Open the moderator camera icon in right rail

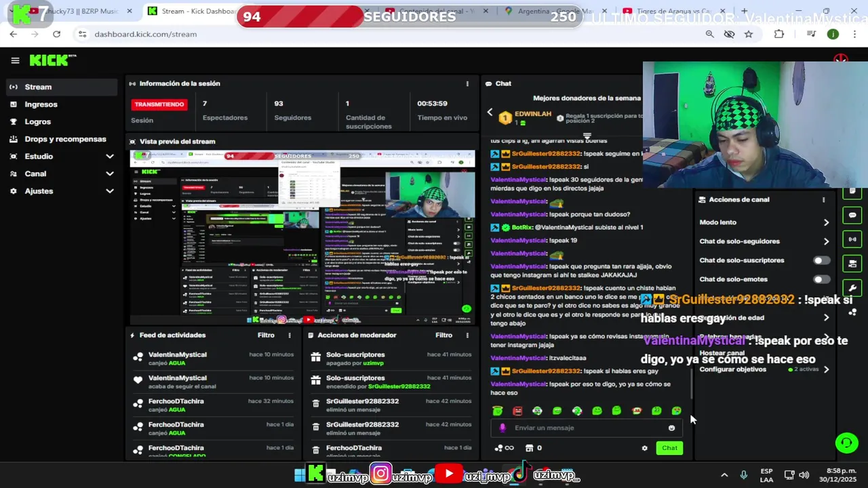point(852,264)
